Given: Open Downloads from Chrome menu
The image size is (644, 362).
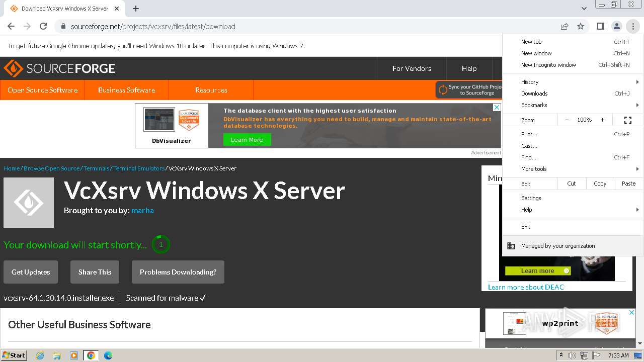Looking at the screenshot, I should pos(573,94).
